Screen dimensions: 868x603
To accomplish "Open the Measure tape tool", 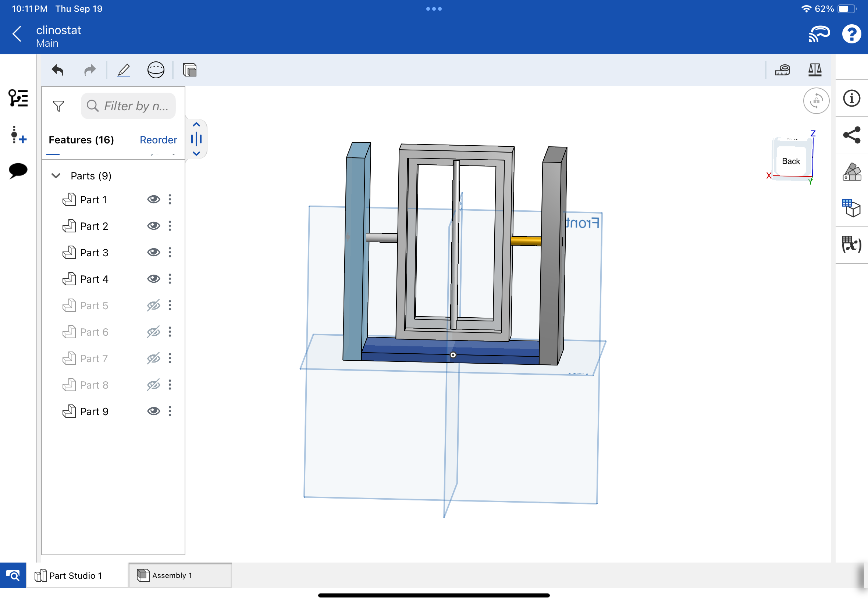I will 783,70.
